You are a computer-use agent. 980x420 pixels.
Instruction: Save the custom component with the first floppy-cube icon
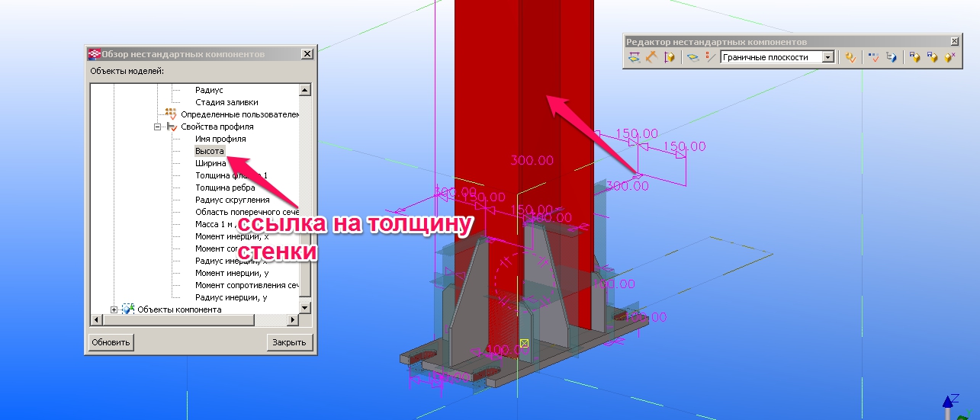[x=914, y=57]
